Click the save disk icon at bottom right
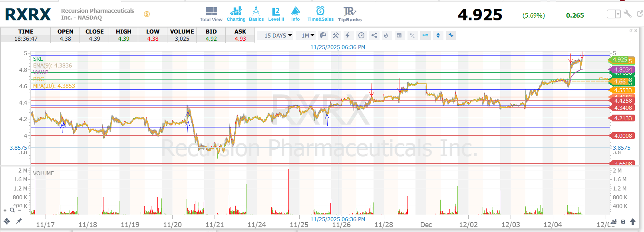The image size is (644, 232). click(623, 222)
